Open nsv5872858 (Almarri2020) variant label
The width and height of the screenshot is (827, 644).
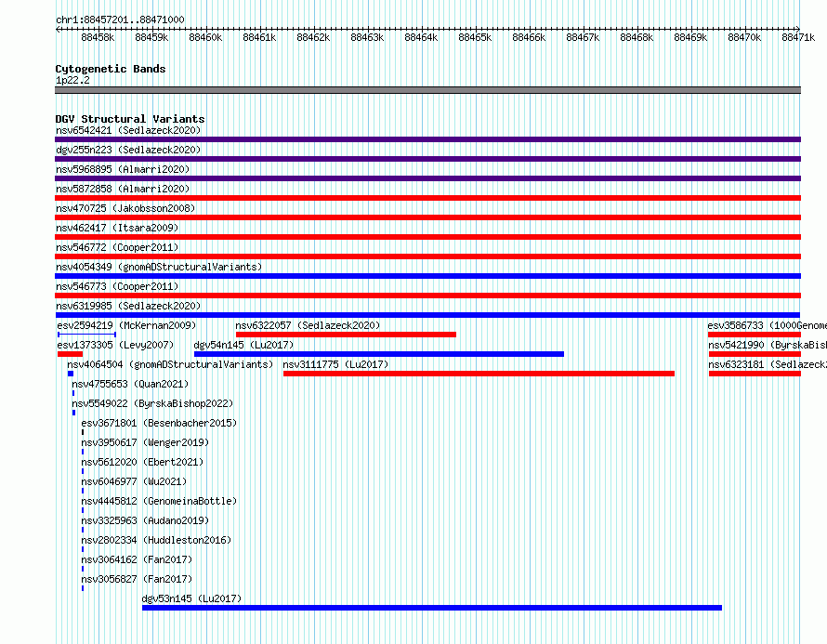tap(123, 189)
